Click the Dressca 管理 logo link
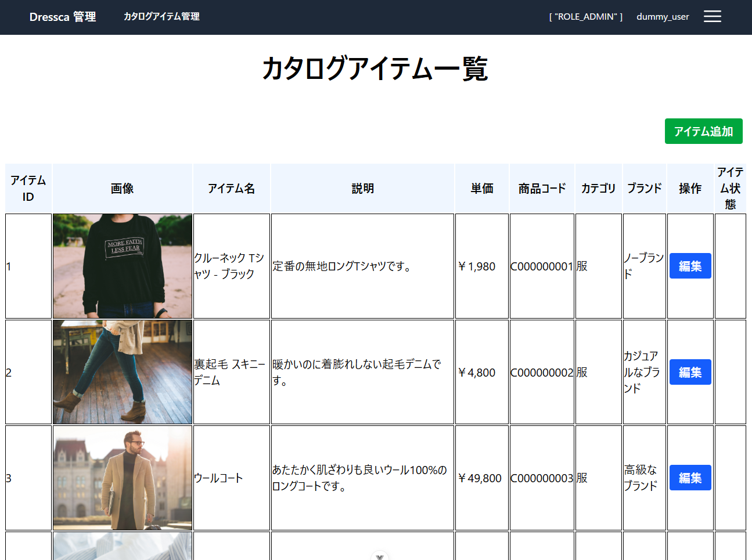The width and height of the screenshot is (752, 560). [63, 17]
